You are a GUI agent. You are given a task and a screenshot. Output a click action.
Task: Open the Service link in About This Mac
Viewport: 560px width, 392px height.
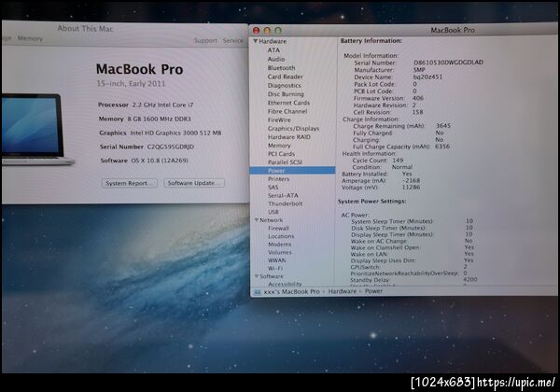232,41
